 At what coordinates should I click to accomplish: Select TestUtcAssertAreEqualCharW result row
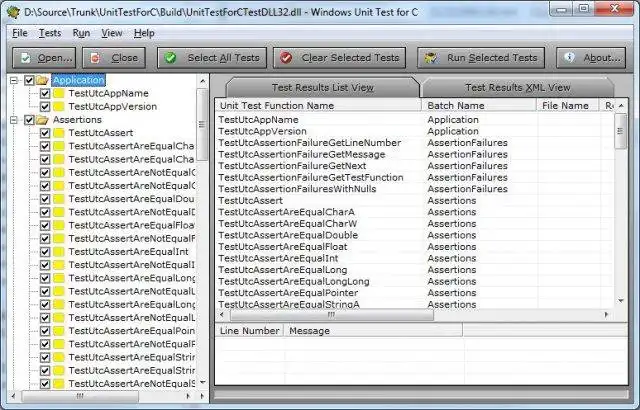pos(414,224)
